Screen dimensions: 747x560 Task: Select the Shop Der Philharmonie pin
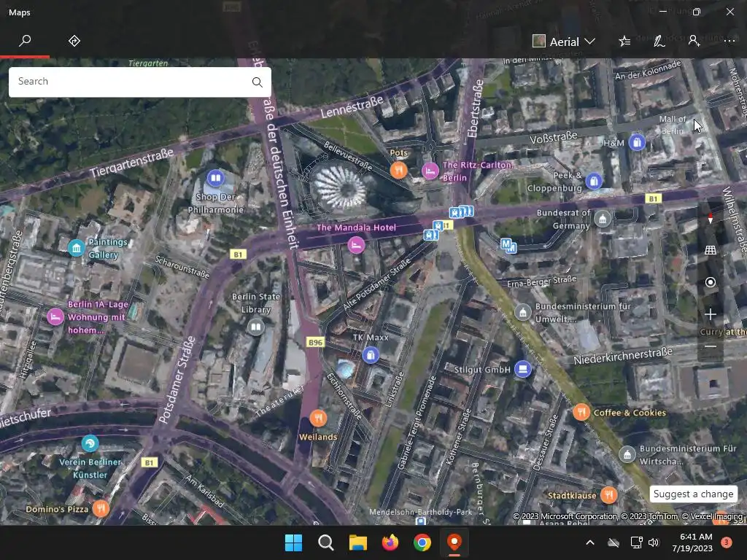click(x=215, y=178)
